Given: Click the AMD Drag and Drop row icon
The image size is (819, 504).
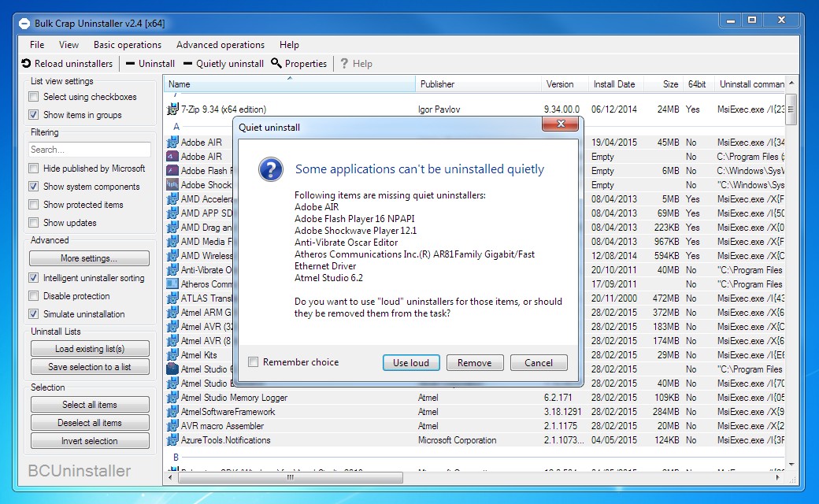Looking at the screenshot, I should (172, 227).
